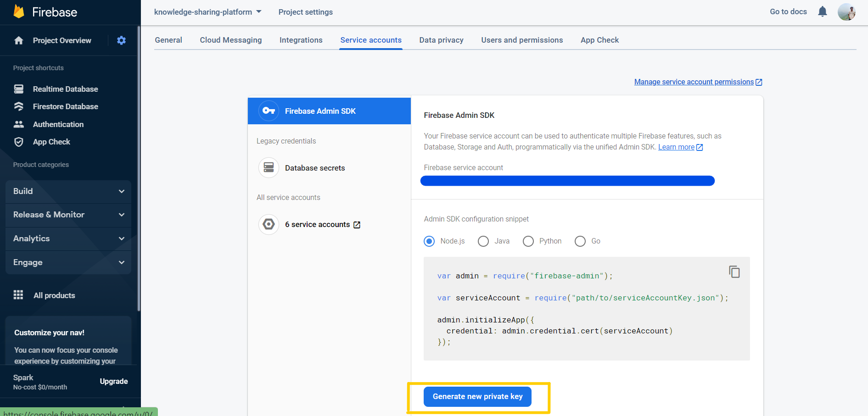Screen dimensions: 868x416
Task: Open the Firebase home page via the logo
Action: point(44,11)
